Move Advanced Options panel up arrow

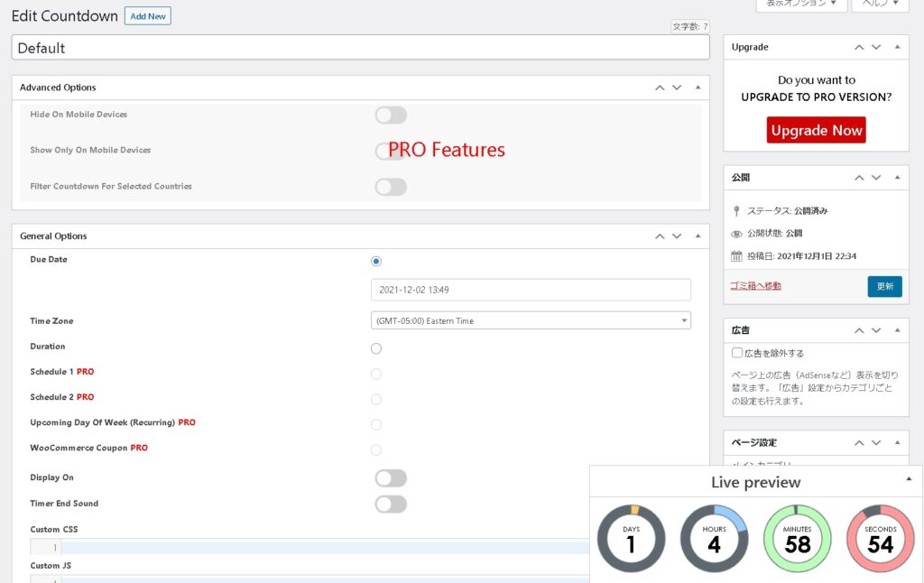pyautogui.click(x=660, y=88)
